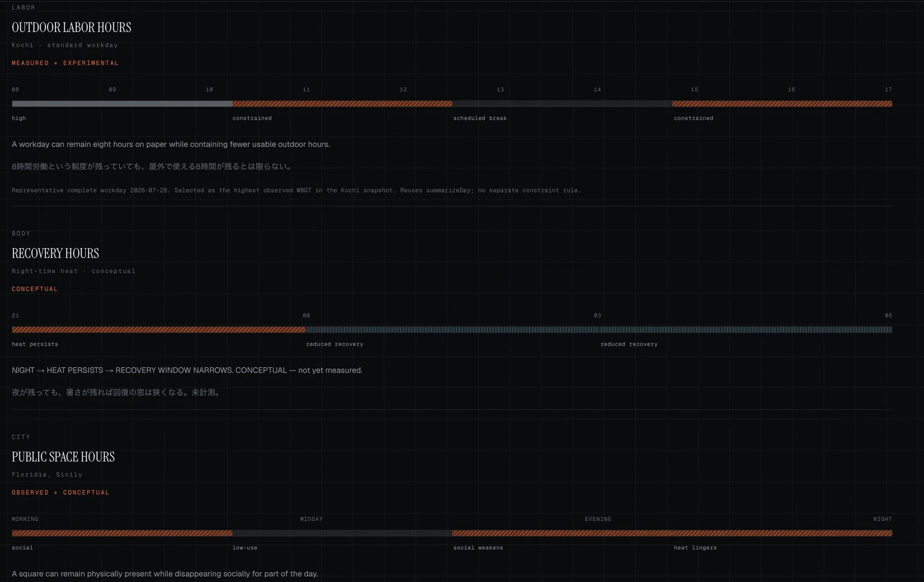The width and height of the screenshot is (924, 582).
Task: Click the Night-time heat conceptual subtitle
Action: point(73,271)
